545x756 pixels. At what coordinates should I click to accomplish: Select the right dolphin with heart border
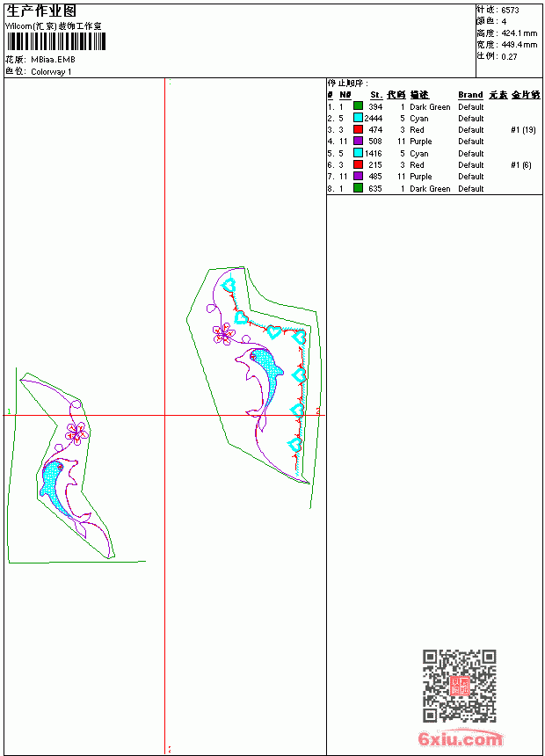pyautogui.click(x=258, y=374)
